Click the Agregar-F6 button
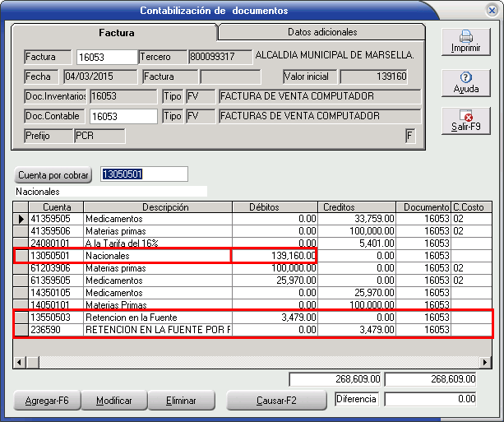Image resolution: width=504 pixels, height=422 pixels. click(48, 401)
